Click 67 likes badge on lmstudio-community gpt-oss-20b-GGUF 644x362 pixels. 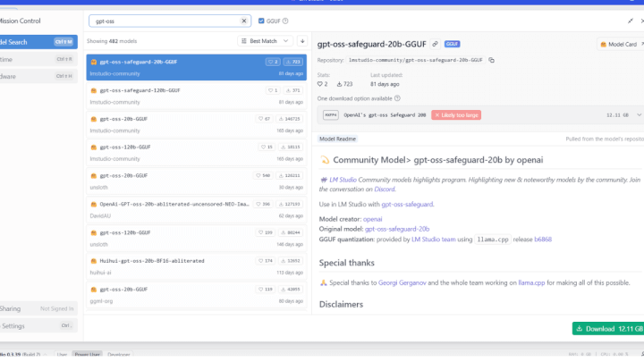click(264, 119)
